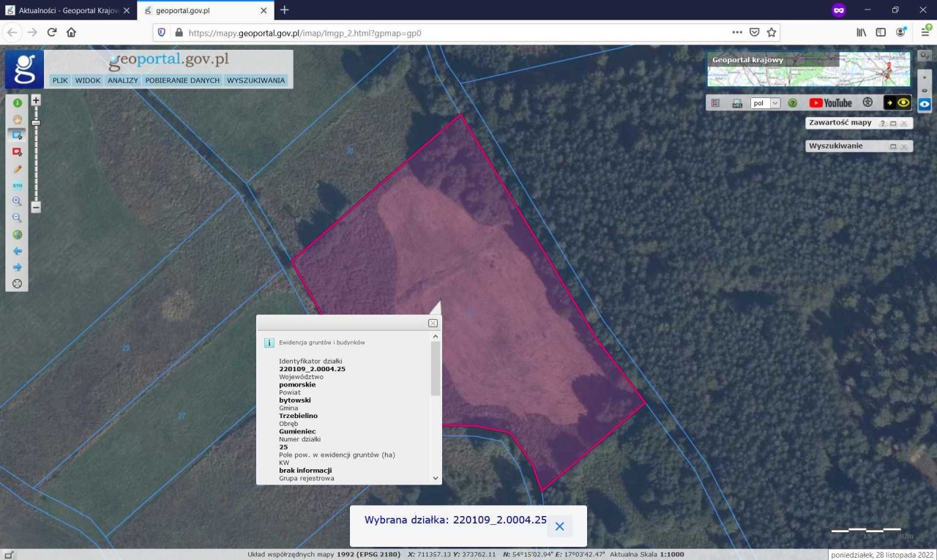Click the info icon beside Ewidencja gruntów
Image resolution: width=937 pixels, height=560 pixels.
(x=269, y=343)
